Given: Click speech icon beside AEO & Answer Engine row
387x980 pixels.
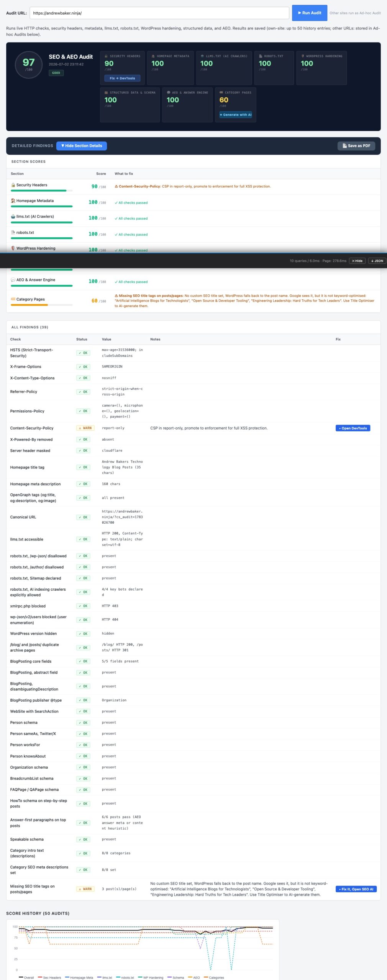Looking at the screenshot, I should tap(13, 280).
